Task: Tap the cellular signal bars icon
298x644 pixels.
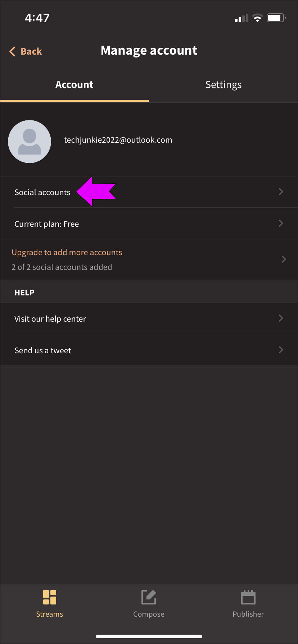Action: tap(241, 18)
